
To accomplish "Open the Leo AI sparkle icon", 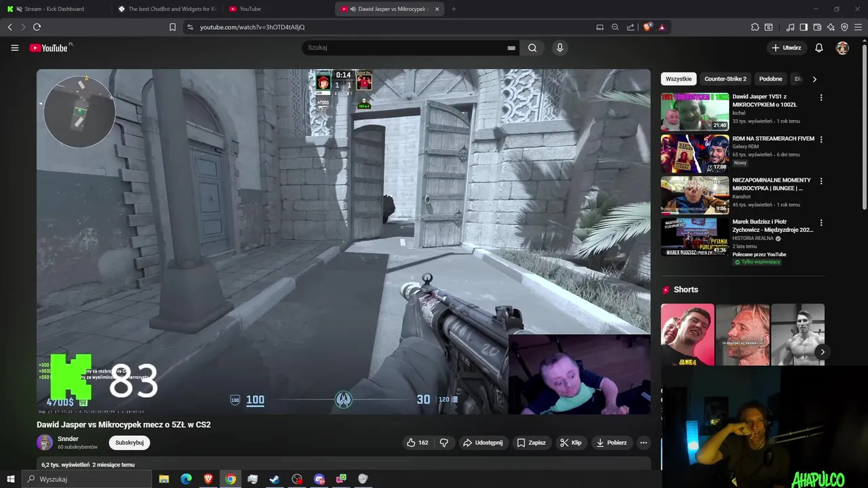I will pyautogui.click(x=831, y=27).
